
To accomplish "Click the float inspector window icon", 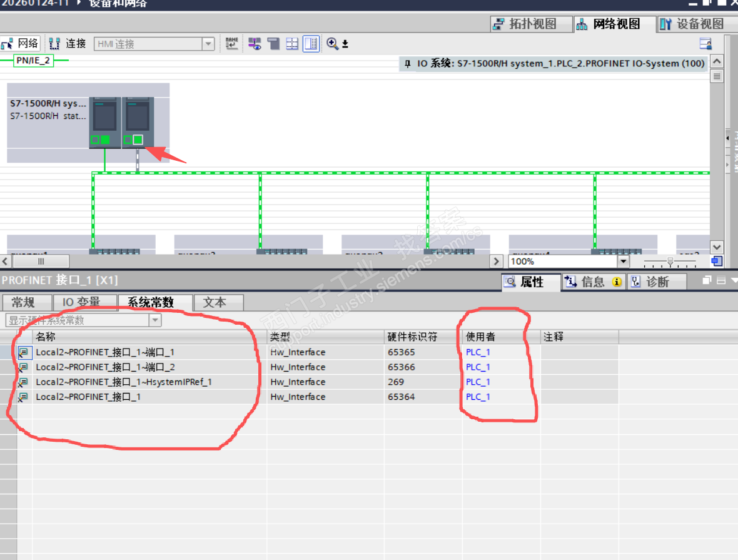I will 707,280.
